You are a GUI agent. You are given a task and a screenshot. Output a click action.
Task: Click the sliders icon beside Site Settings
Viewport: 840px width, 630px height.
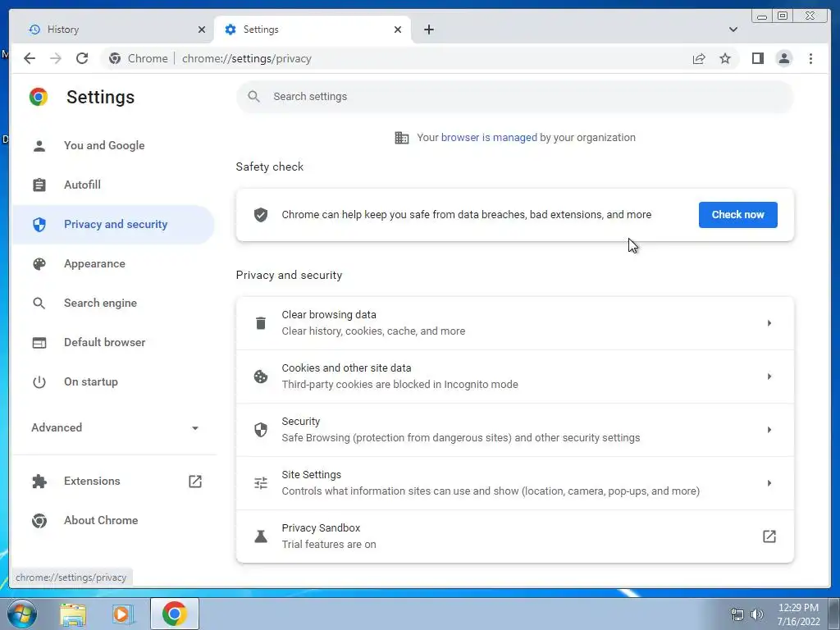[x=261, y=483]
